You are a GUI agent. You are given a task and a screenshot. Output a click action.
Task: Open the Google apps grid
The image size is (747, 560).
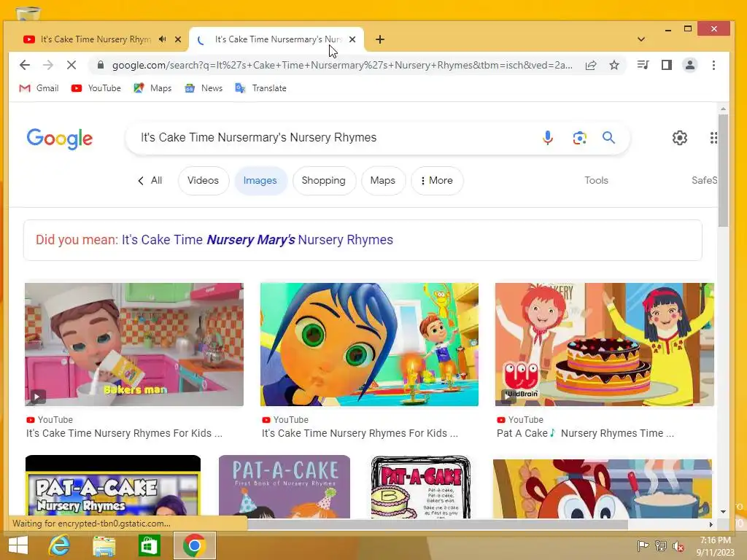pyautogui.click(x=713, y=138)
